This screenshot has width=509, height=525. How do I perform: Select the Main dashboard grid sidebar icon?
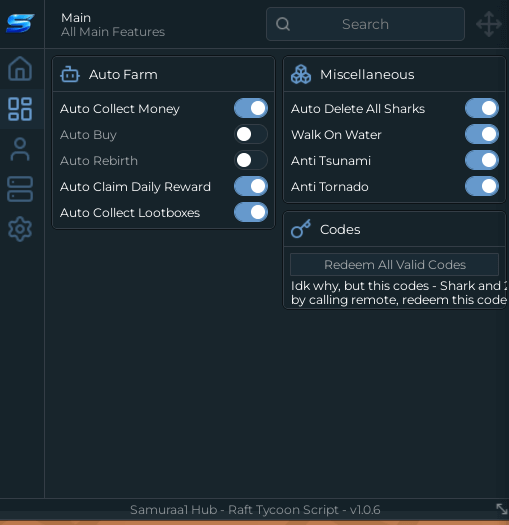point(20,109)
